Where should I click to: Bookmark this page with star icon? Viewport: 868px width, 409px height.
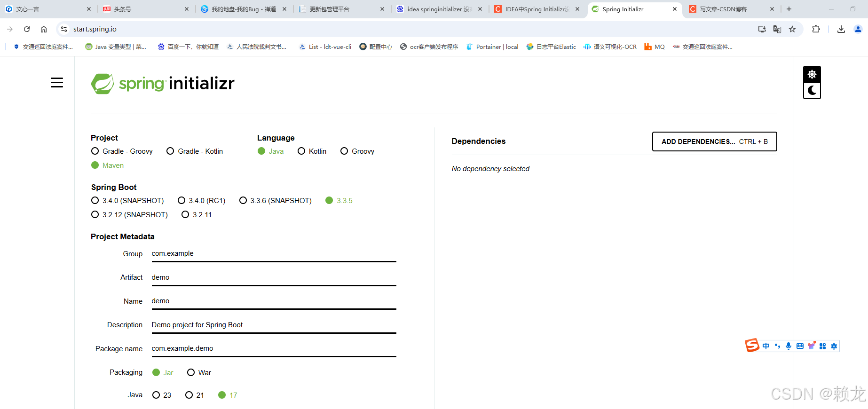(x=792, y=29)
